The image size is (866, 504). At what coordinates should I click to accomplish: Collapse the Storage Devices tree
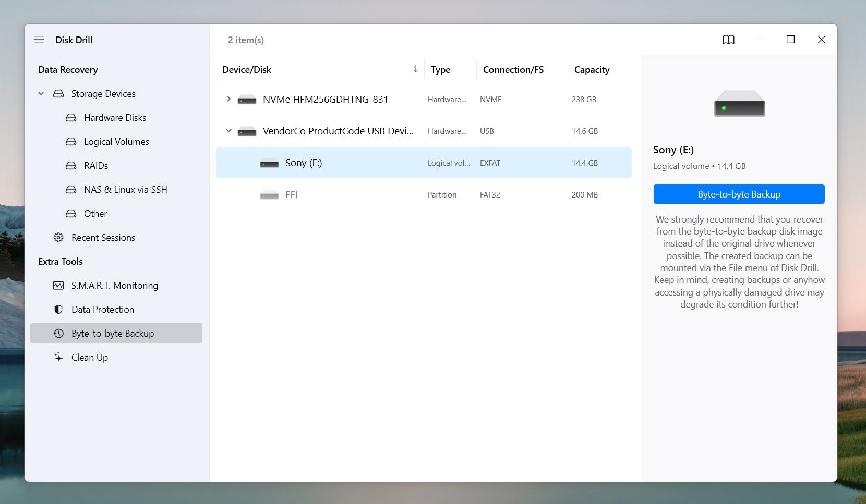41,94
